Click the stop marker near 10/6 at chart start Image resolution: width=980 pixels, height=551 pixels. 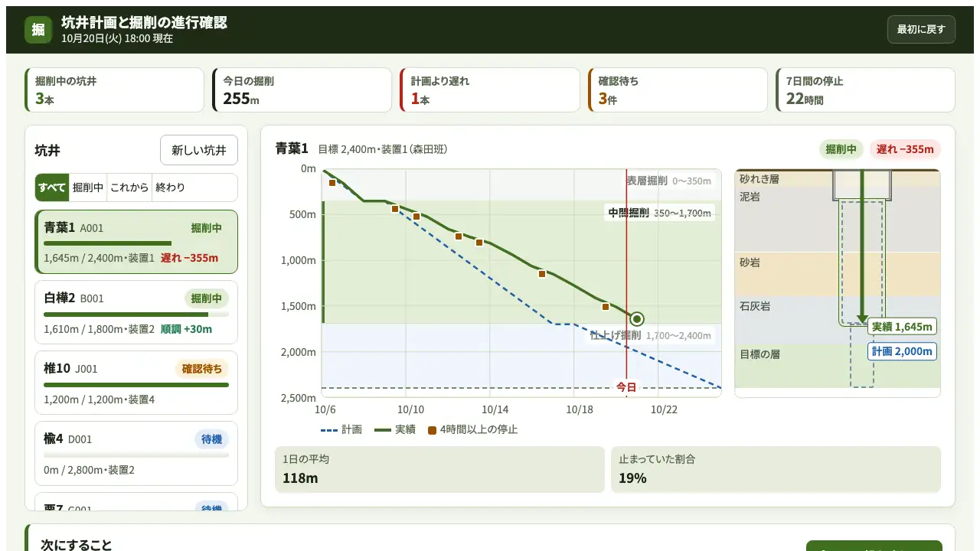coord(332,182)
